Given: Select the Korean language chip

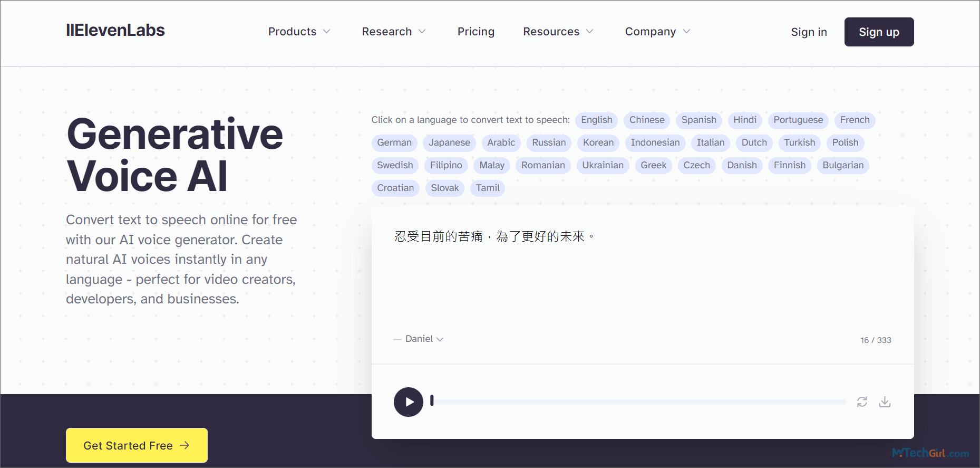Looking at the screenshot, I should tap(598, 143).
